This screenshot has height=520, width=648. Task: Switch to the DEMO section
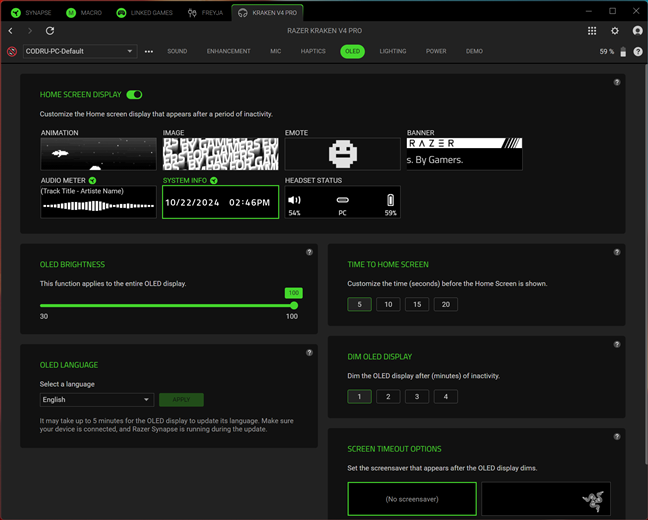coord(474,51)
